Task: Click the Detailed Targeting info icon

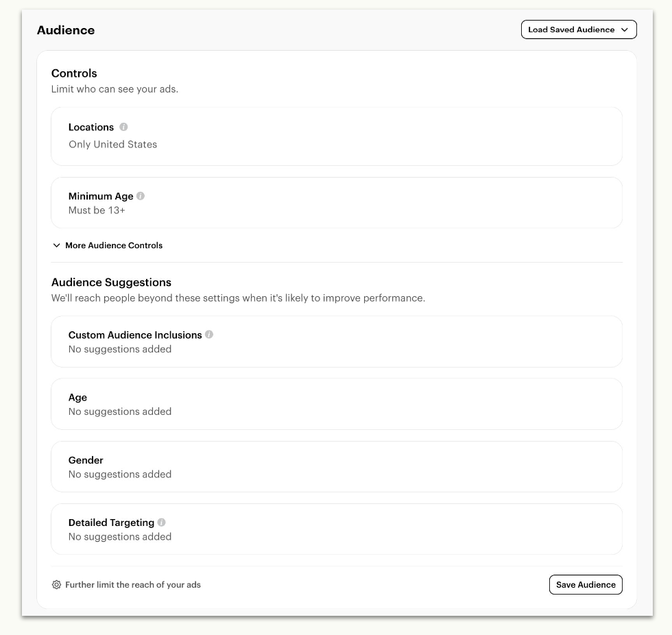Action: 162,522
